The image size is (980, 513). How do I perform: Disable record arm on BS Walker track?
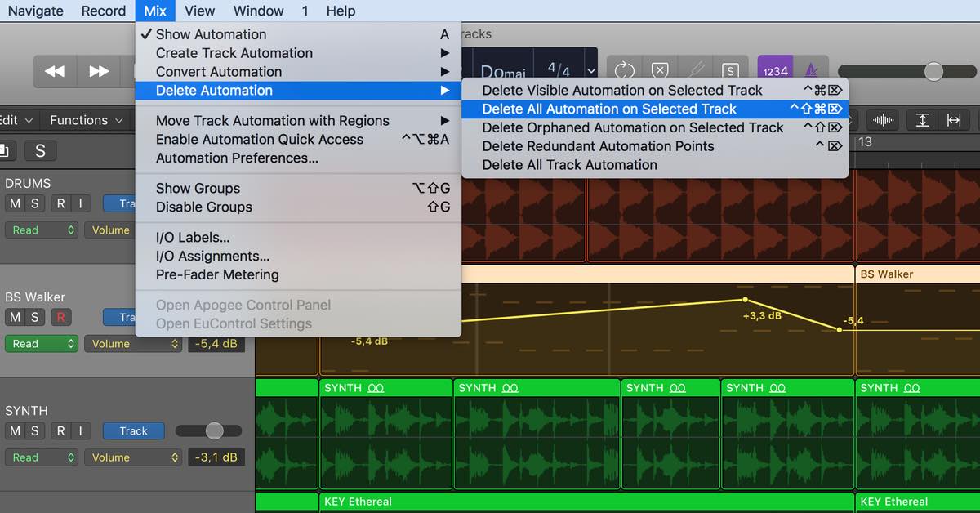[60, 317]
